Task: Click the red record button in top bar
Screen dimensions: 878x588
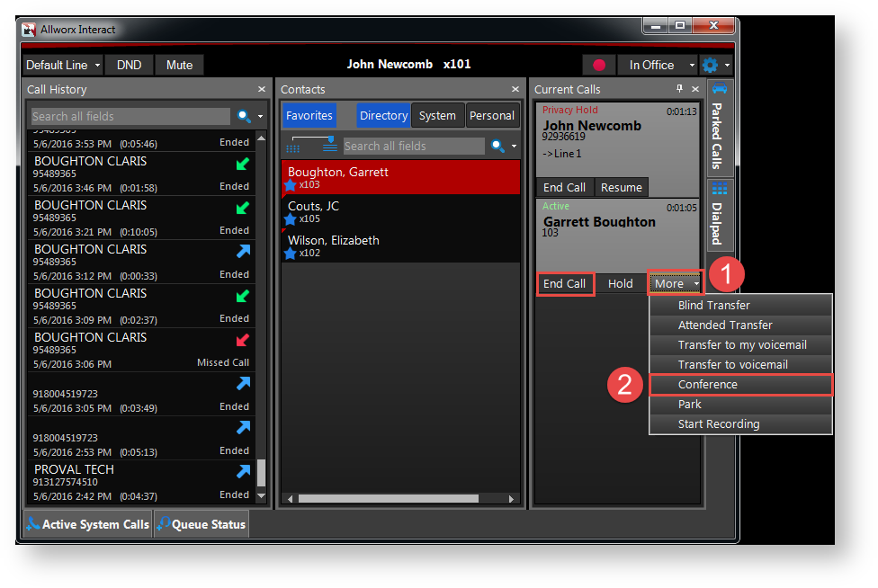Action: point(598,65)
